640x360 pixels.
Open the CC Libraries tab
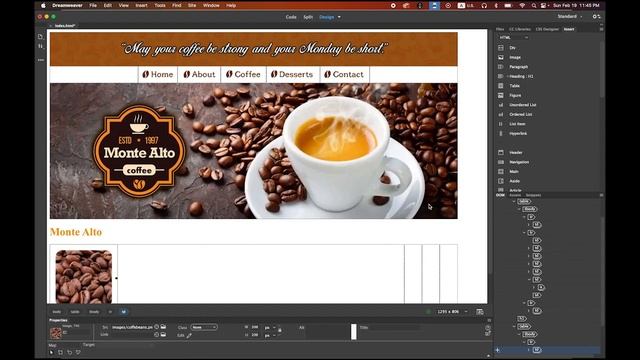(x=520, y=29)
